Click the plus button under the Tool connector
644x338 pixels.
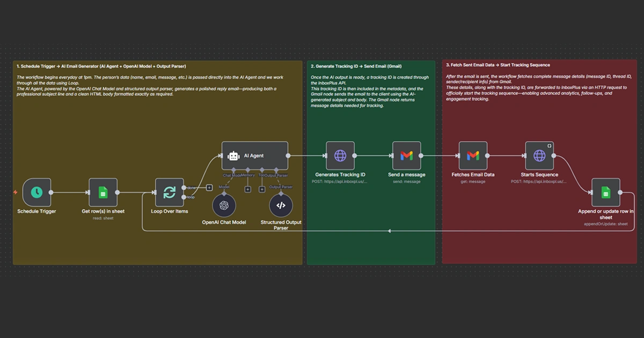coord(262,189)
